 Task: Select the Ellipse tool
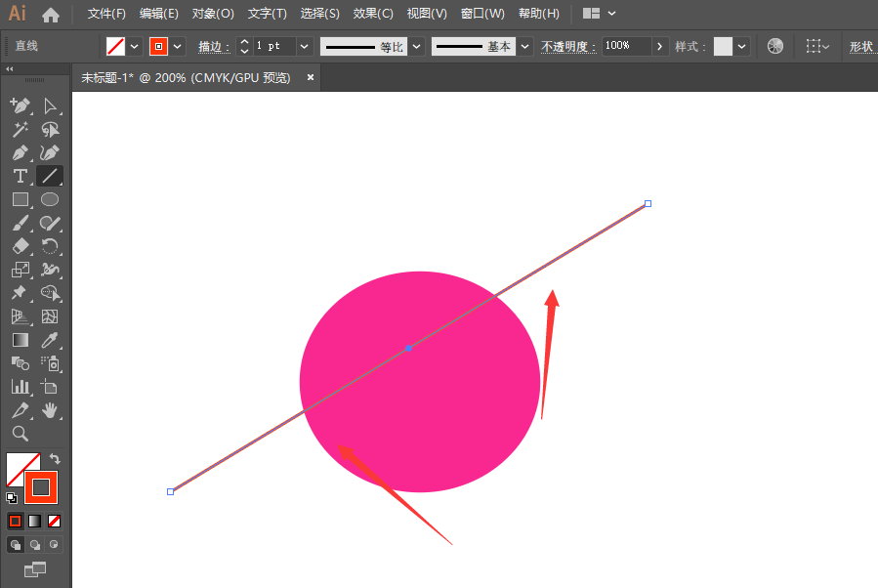coord(50,199)
